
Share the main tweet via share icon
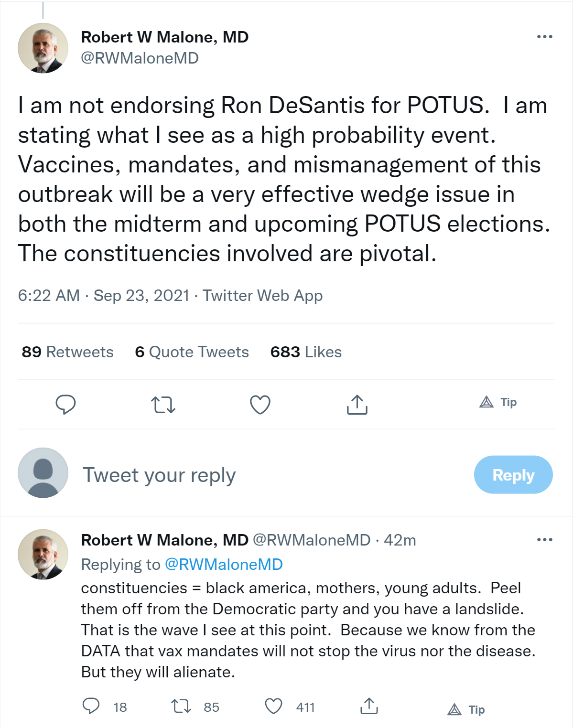[357, 405]
